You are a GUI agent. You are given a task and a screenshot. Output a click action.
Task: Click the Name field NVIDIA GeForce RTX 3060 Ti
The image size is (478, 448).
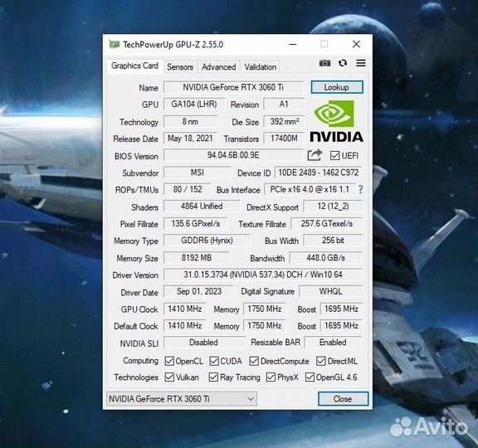233,87
